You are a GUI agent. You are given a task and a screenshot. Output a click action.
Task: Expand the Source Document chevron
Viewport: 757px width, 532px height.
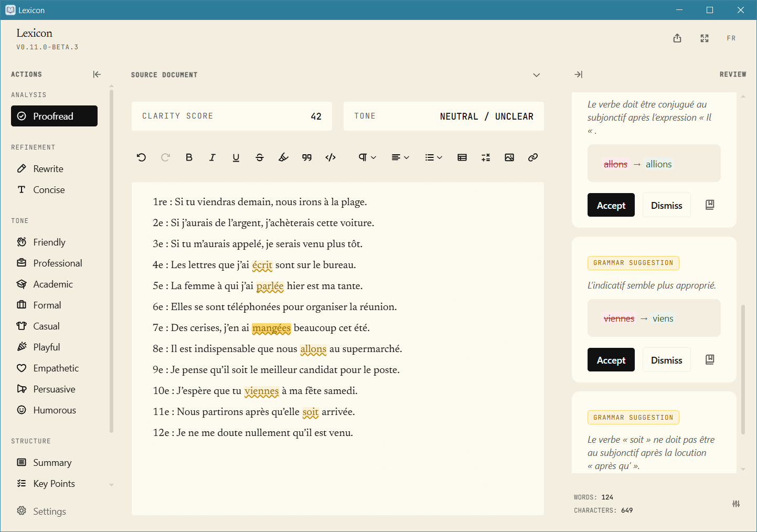tap(536, 75)
